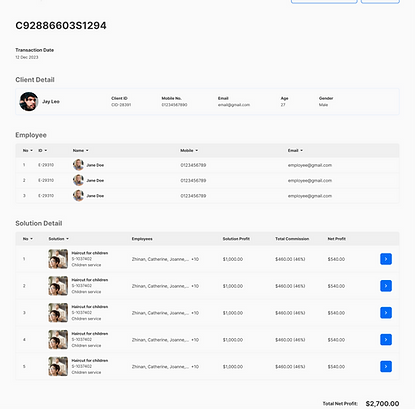Image resolution: width=415 pixels, height=409 pixels.
Task: Click $1,000.00 profit in solution row 2
Action: coord(233,286)
